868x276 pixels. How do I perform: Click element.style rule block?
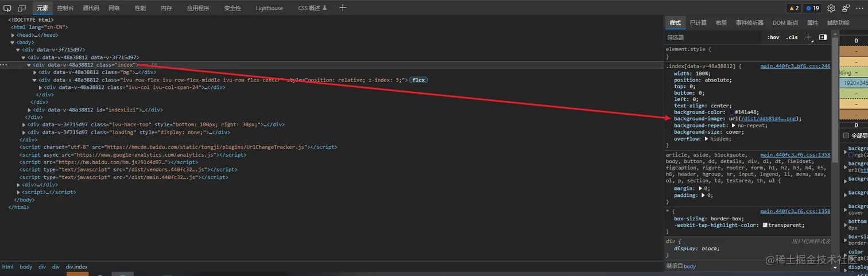coord(748,53)
